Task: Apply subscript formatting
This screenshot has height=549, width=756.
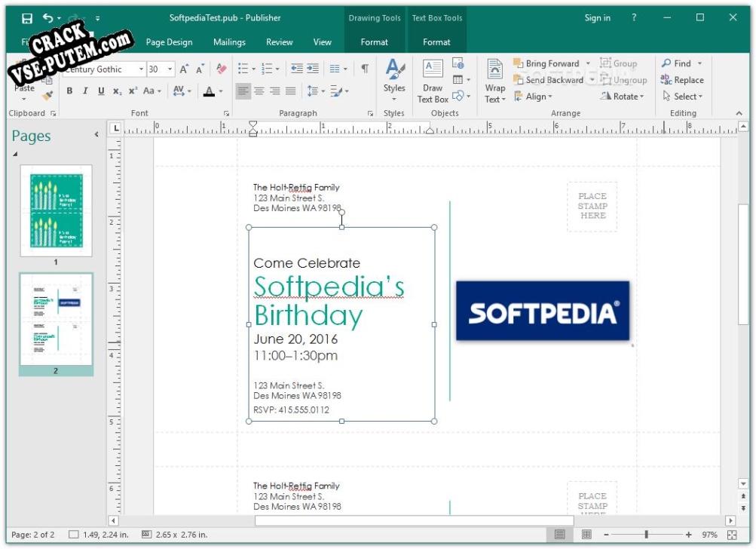Action: click(x=117, y=90)
